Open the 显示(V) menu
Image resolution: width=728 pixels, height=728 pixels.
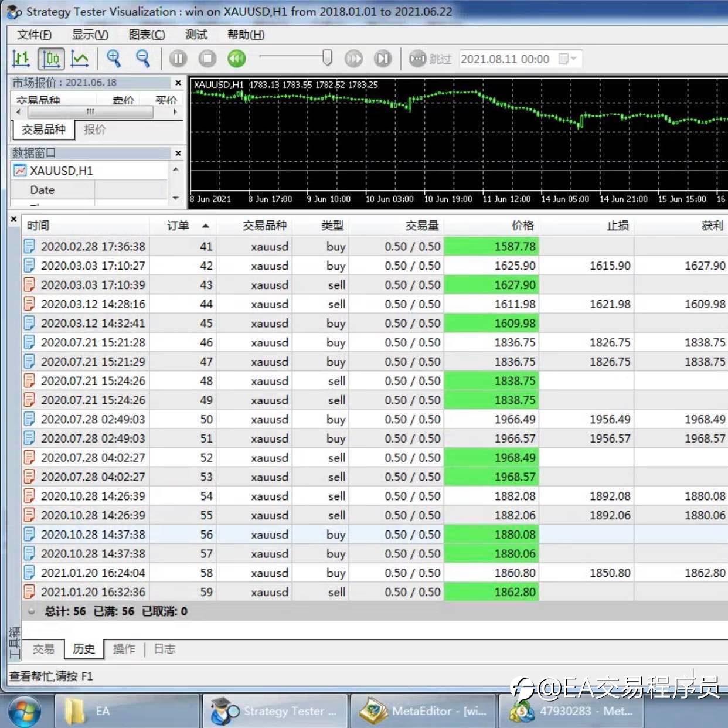90,35
